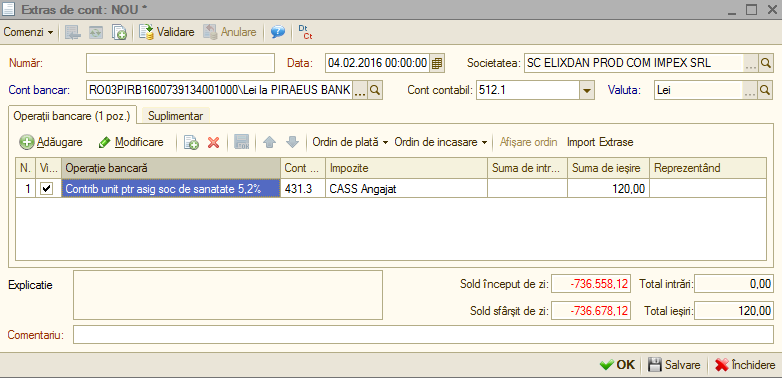Screen dimensions: 782x378
Task: Click the magnifier icon next to Cont bancar
Action: tap(375, 90)
